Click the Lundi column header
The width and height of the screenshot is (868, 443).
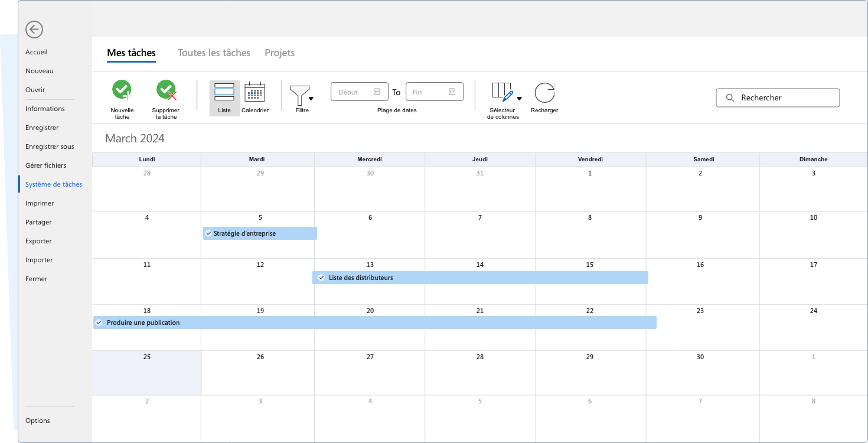[x=147, y=159]
